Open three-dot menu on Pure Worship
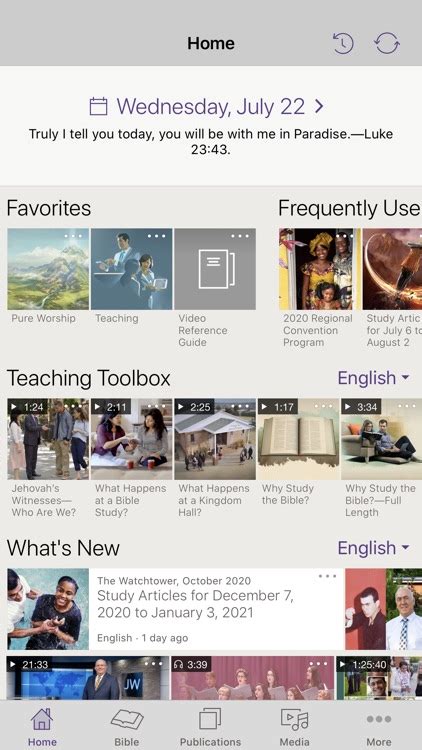The image size is (422, 750). click(x=73, y=236)
